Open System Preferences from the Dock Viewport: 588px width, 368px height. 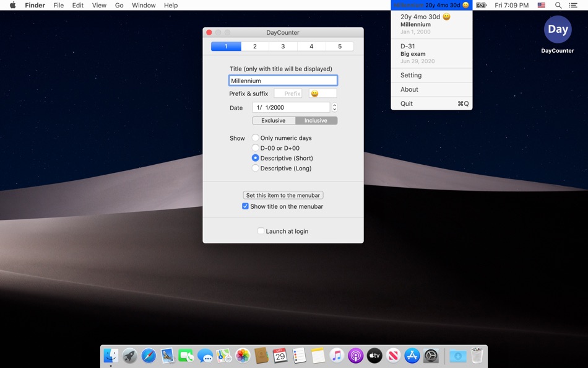click(431, 355)
